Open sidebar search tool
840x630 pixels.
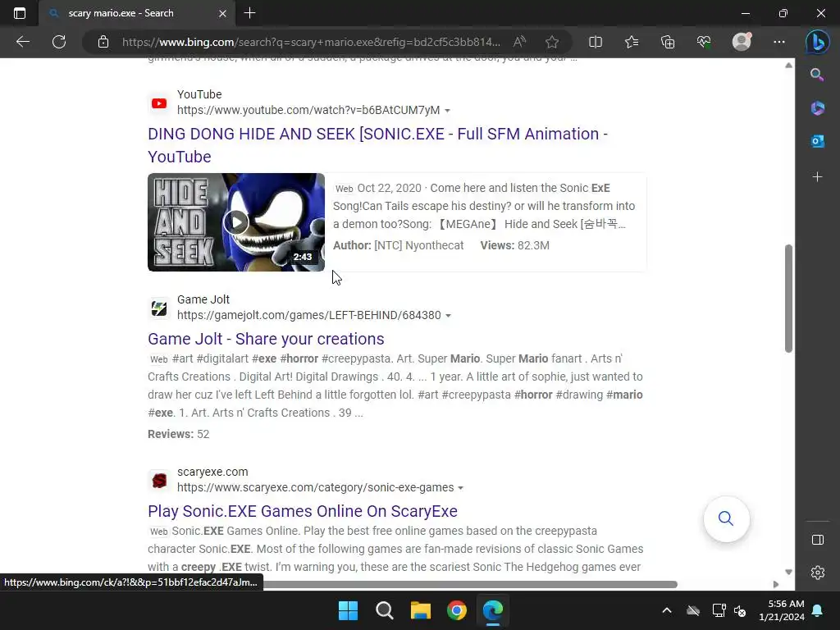point(817,75)
